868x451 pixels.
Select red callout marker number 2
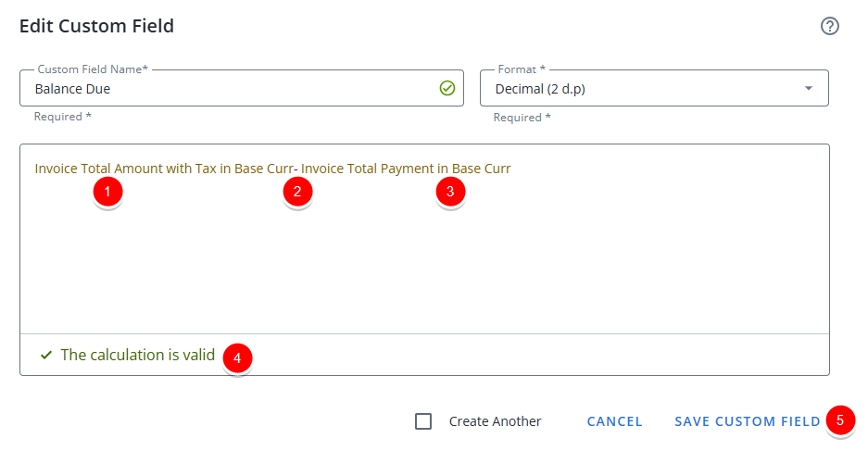(x=297, y=192)
